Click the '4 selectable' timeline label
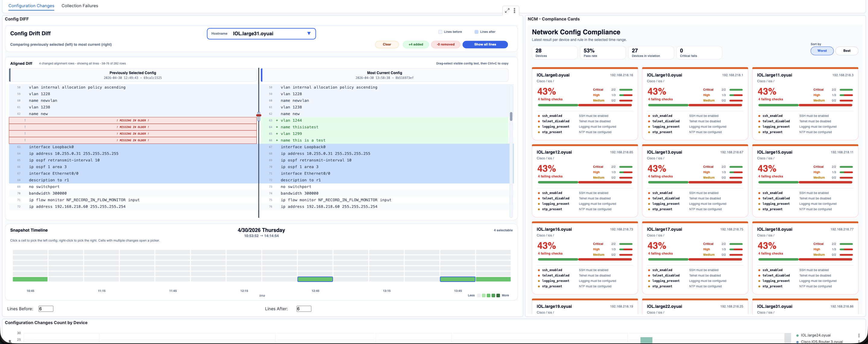The height and width of the screenshot is (344, 868). point(503,230)
